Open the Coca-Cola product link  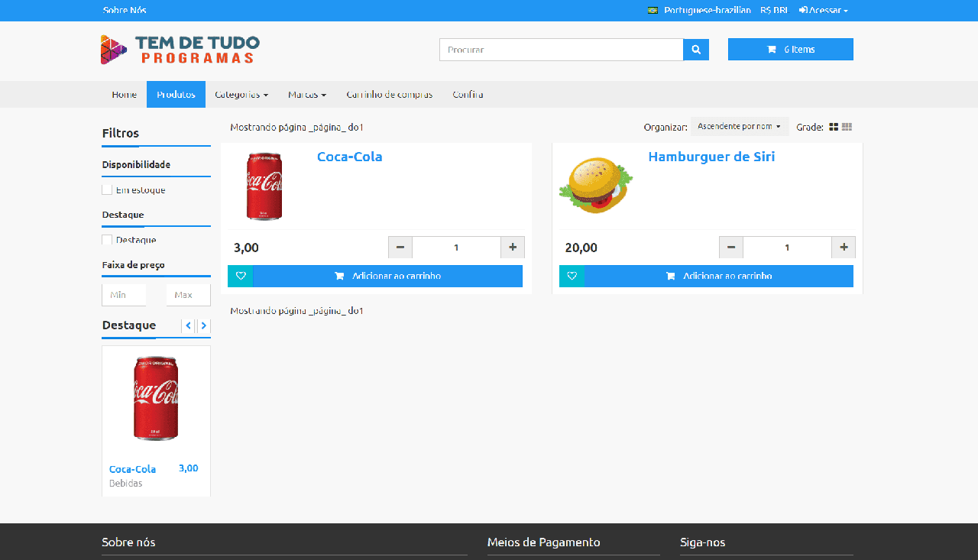[349, 157]
